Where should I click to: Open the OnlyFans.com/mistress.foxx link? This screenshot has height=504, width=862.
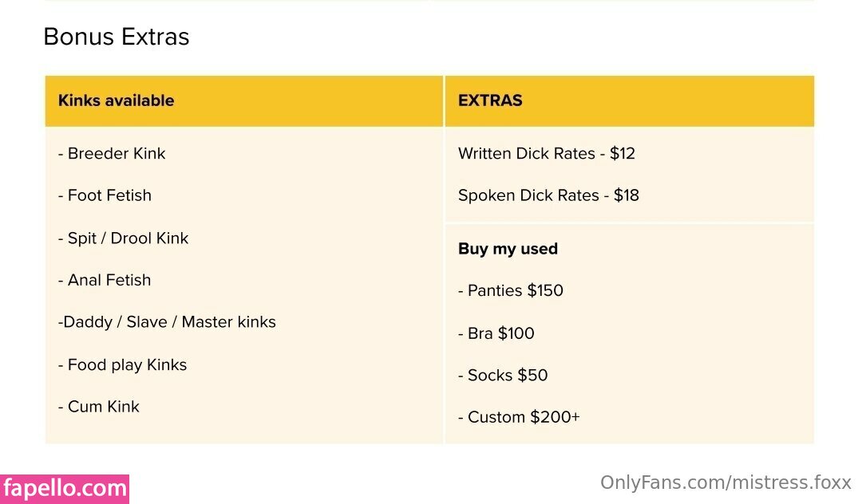[726, 482]
